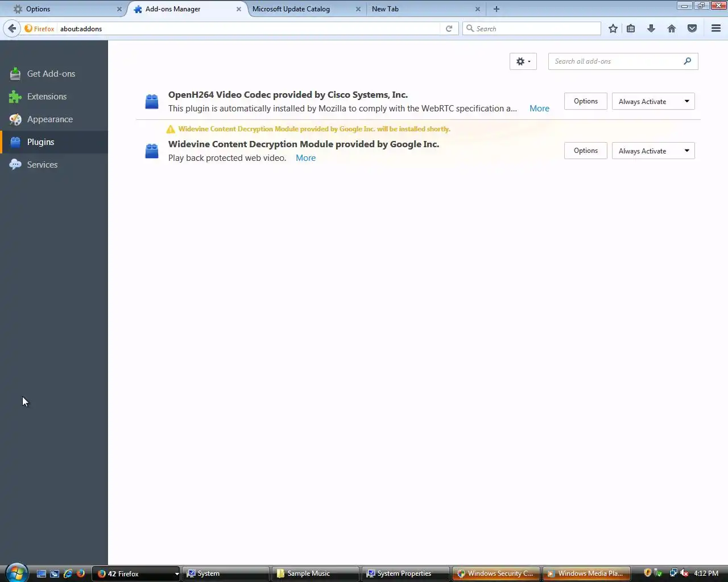Open the More link for OpenH264 Video Codec

click(x=539, y=109)
